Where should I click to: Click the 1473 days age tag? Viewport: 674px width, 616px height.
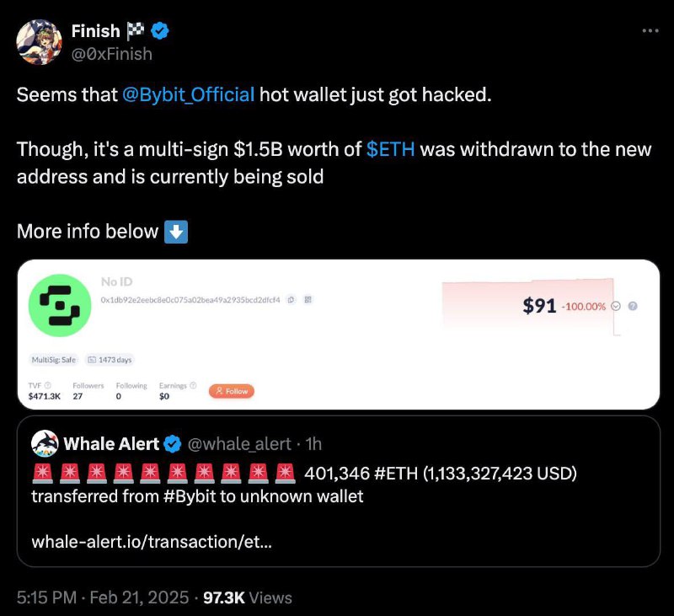[x=110, y=360]
